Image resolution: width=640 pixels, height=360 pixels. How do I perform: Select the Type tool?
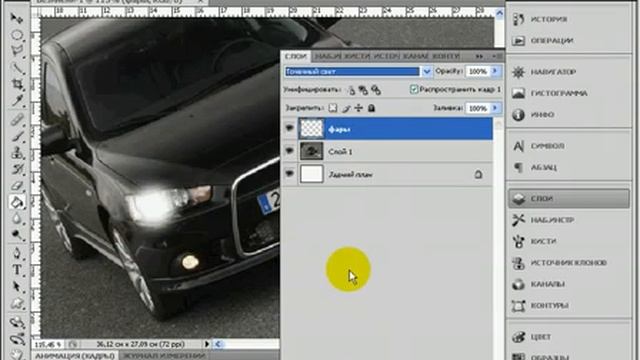pos(17,270)
